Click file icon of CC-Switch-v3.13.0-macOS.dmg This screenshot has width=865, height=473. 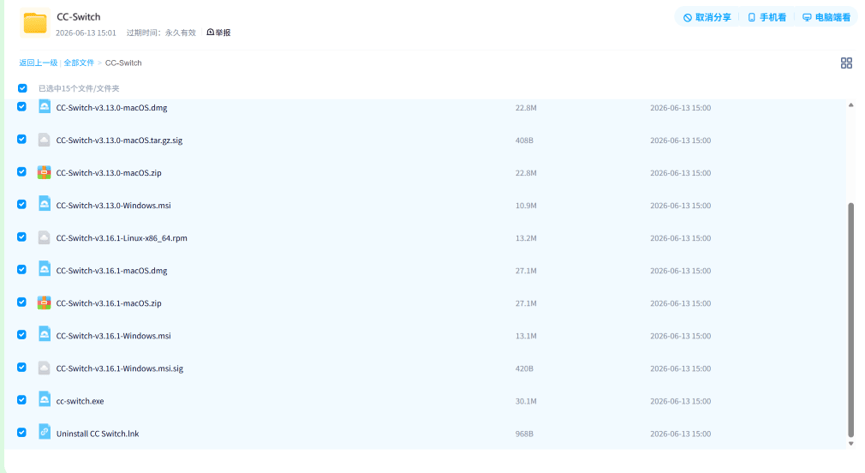(x=44, y=107)
